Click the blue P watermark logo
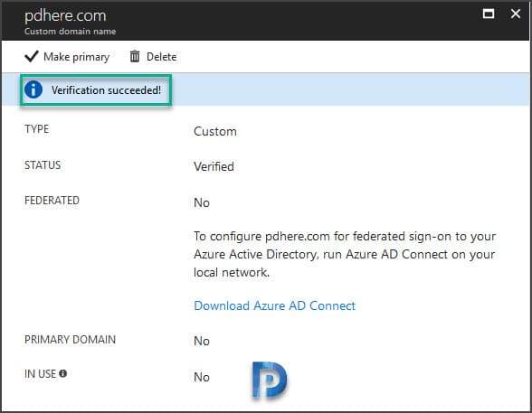Viewport: 532px width, 413px height. click(x=270, y=380)
